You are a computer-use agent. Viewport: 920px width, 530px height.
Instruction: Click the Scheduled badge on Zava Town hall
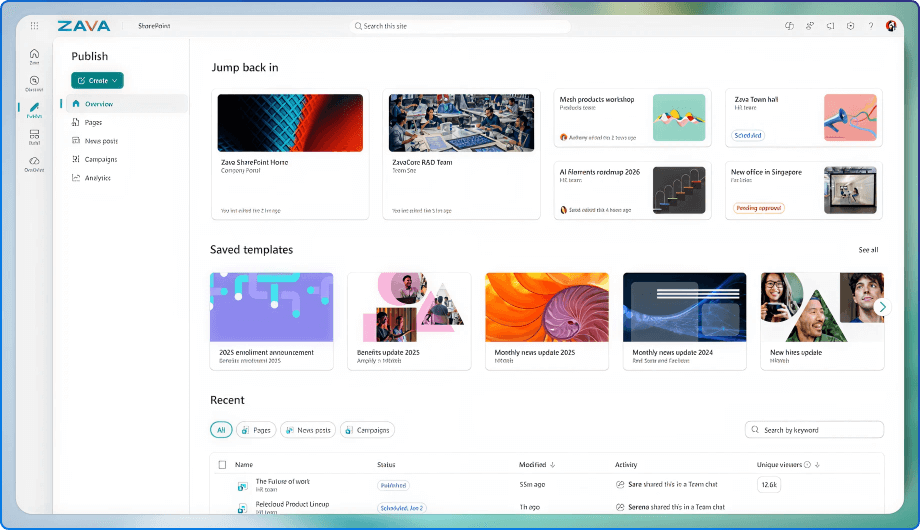point(748,135)
